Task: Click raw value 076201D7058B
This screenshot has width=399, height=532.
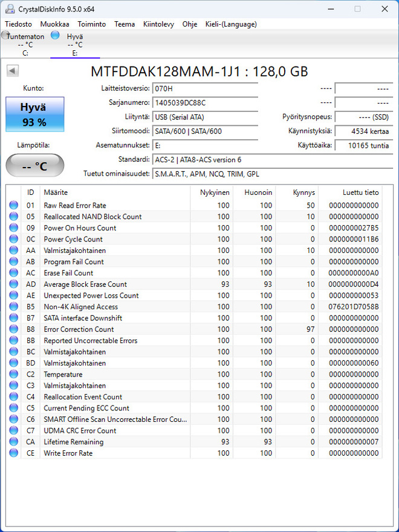Action: coord(354,307)
